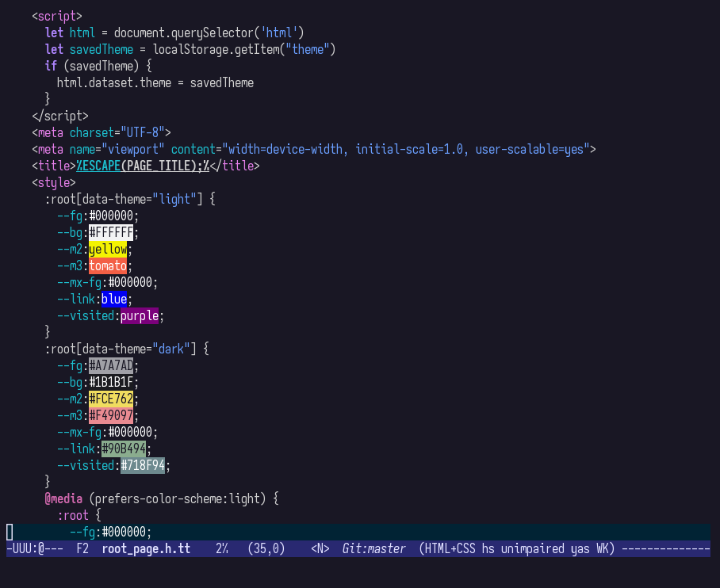
Task: Click the closing </script> tag
Action: coord(60,116)
